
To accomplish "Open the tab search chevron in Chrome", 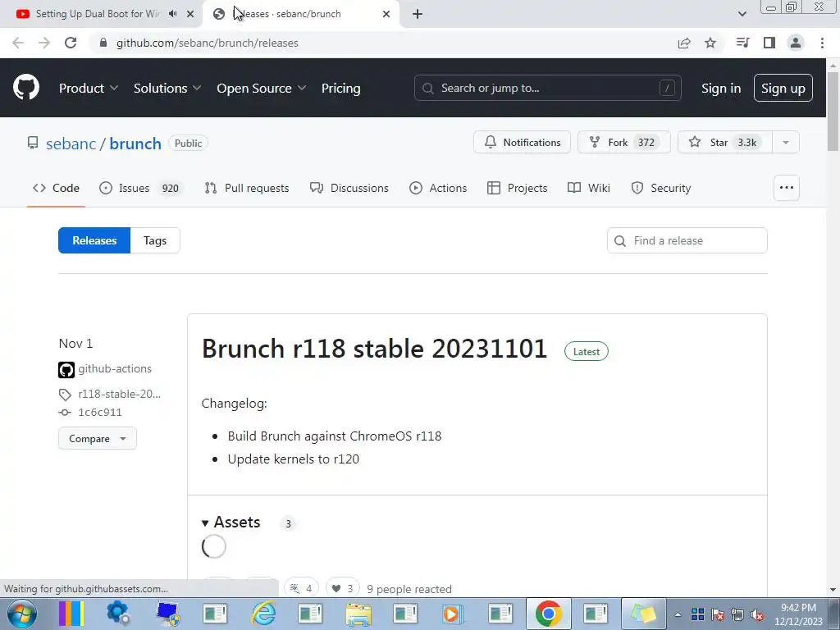I will (742, 14).
